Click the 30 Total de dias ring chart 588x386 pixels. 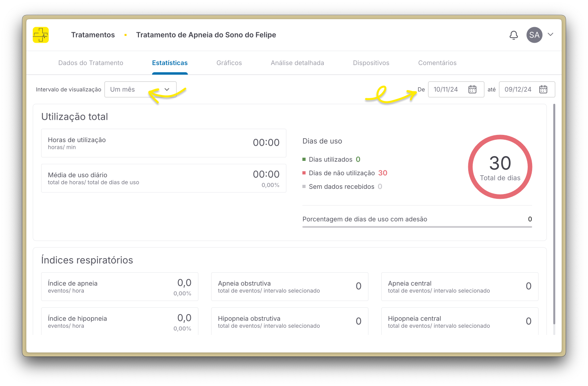pos(500,167)
